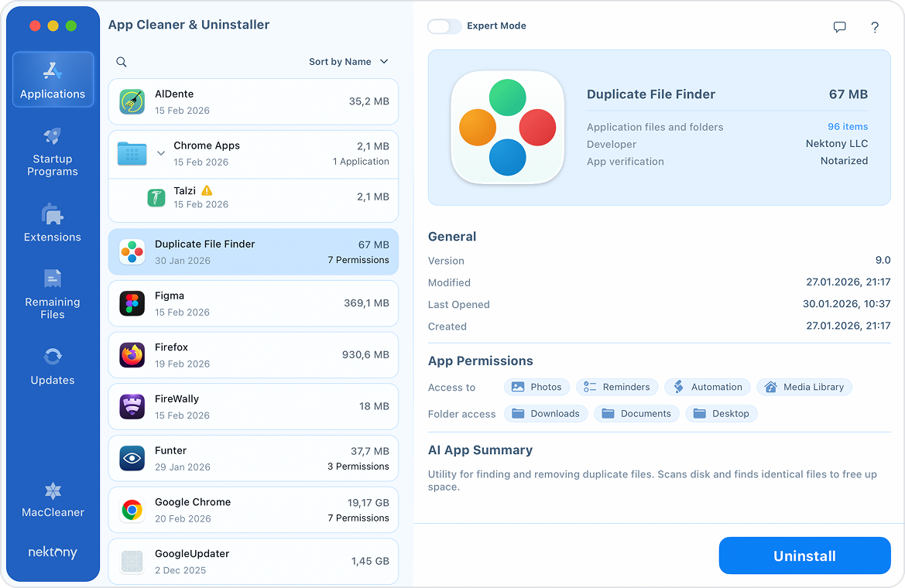905x588 pixels.
Task: Collapse the Chrome Apps group
Action: [161, 153]
